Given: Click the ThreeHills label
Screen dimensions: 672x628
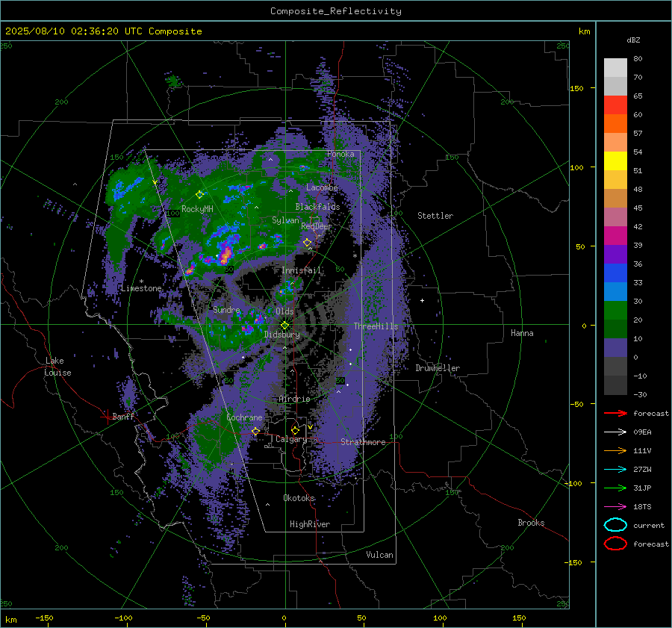Looking at the screenshot, I should click(376, 326).
